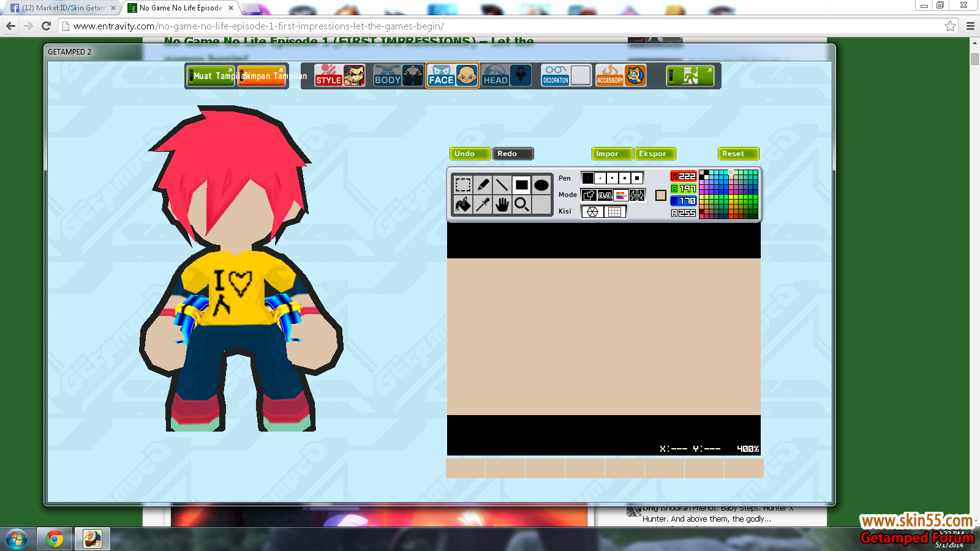Viewport: 980px width, 551px height.
Task: Select the magnifier zoom tool
Action: [x=522, y=204]
